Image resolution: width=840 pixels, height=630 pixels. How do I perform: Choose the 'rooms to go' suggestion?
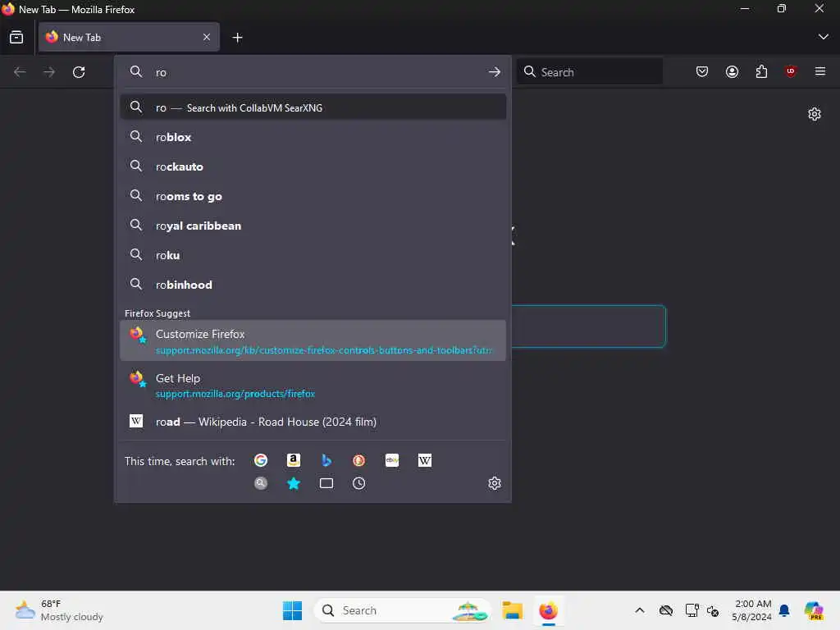(x=313, y=196)
